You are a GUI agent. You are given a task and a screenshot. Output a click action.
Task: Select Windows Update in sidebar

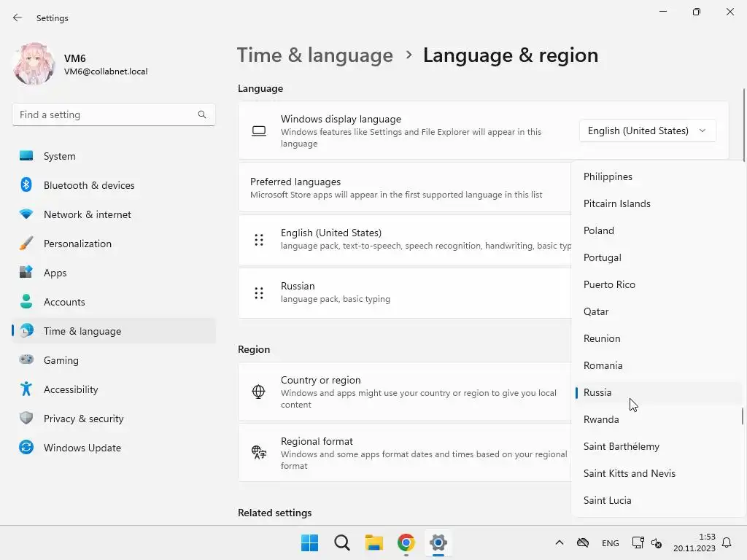click(x=113, y=448)
